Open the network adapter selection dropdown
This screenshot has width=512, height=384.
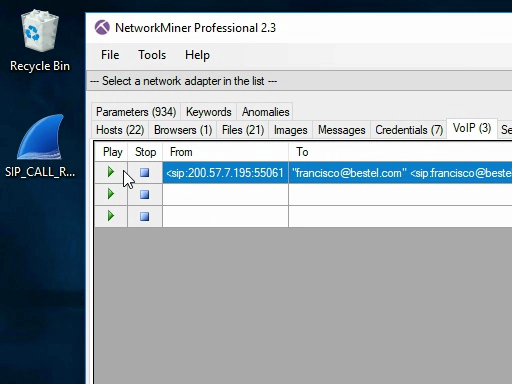[299, 81]
